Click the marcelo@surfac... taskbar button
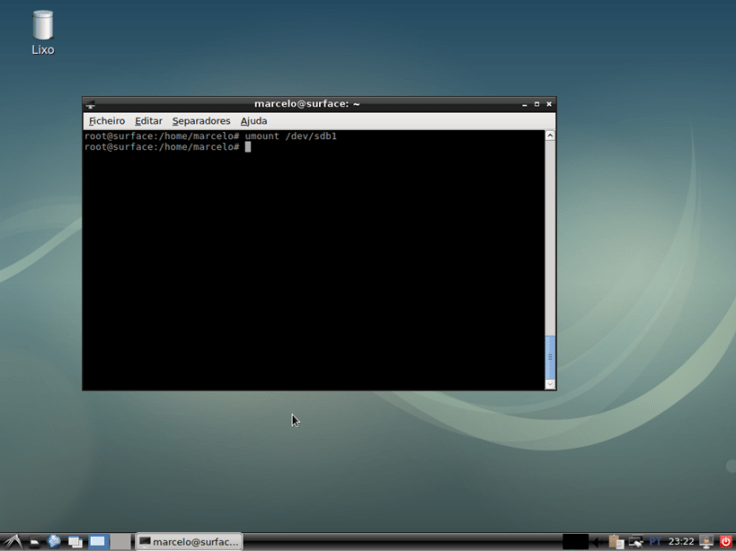This screenshot has width=736, height=551. tap(189, 541)
